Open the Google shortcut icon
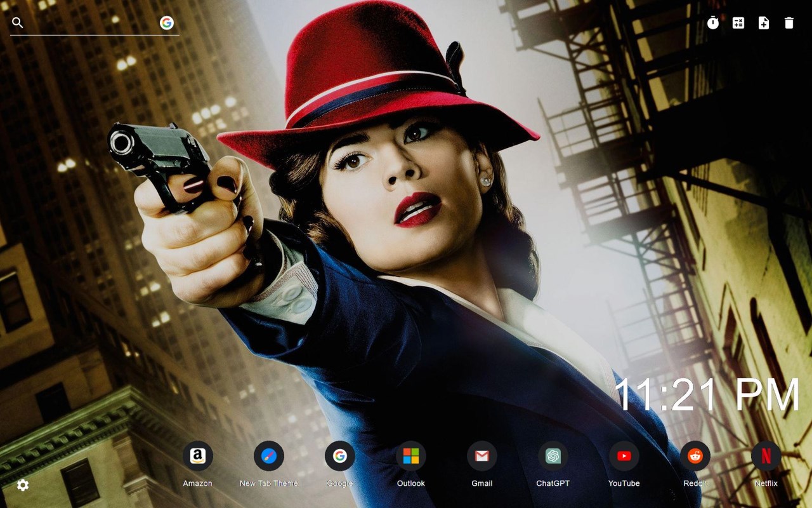This screenshot has height=508, width=812. [x=340, y=456]
